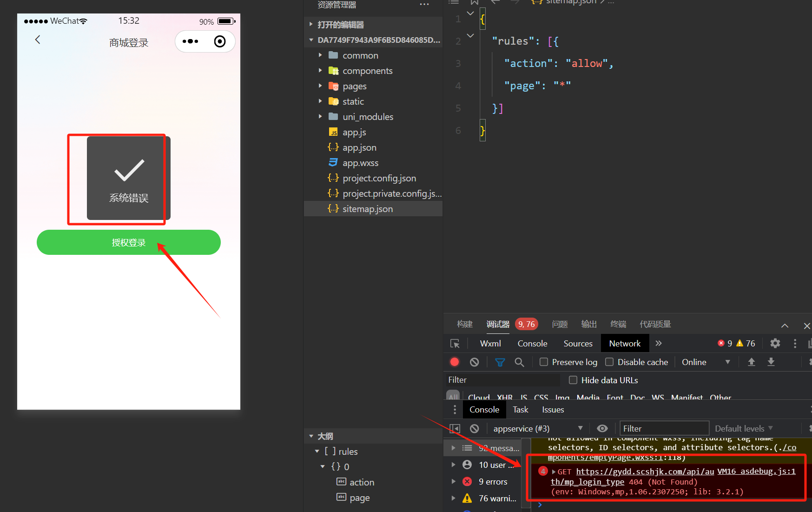Click the 76 warnings counter badge

point(746,344)
